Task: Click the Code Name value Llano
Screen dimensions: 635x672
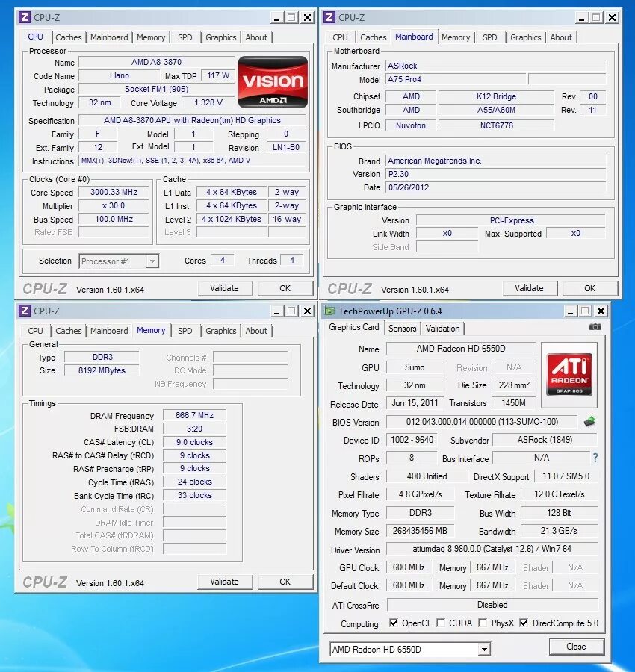Action: 120,76
